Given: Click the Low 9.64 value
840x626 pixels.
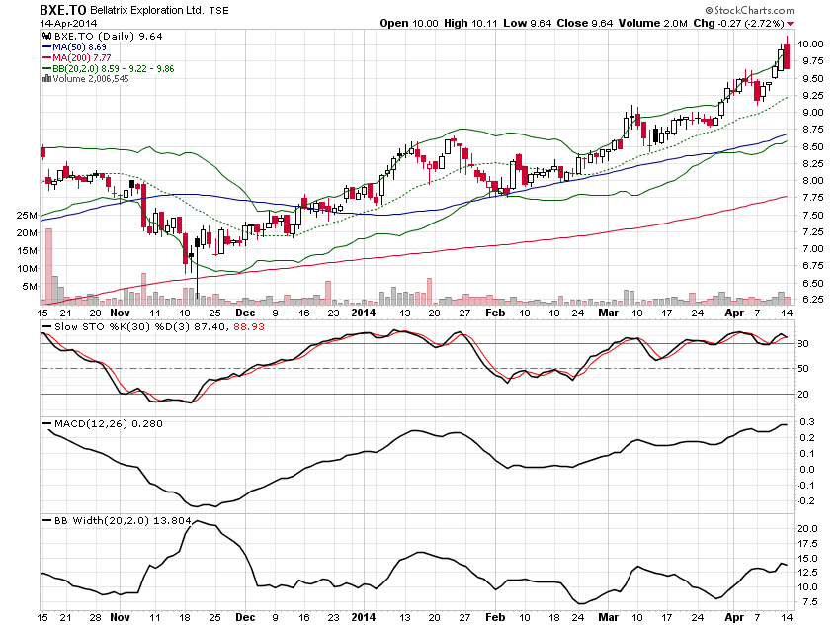Looking at the screenshot, I should [x=527, y=23].
